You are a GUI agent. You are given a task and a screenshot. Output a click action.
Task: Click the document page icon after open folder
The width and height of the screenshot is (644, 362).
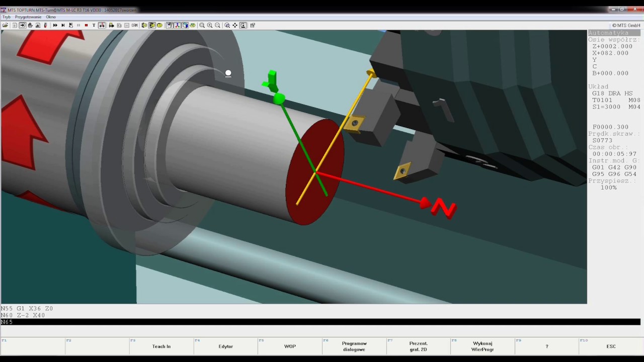[14, 25]
